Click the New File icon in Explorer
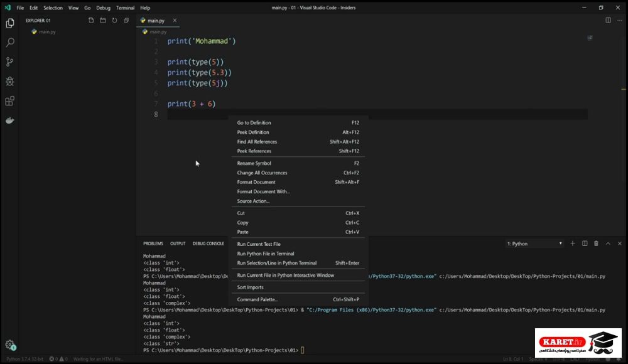The width and height of the screenshot is (628, 364). tap(91, 21)
